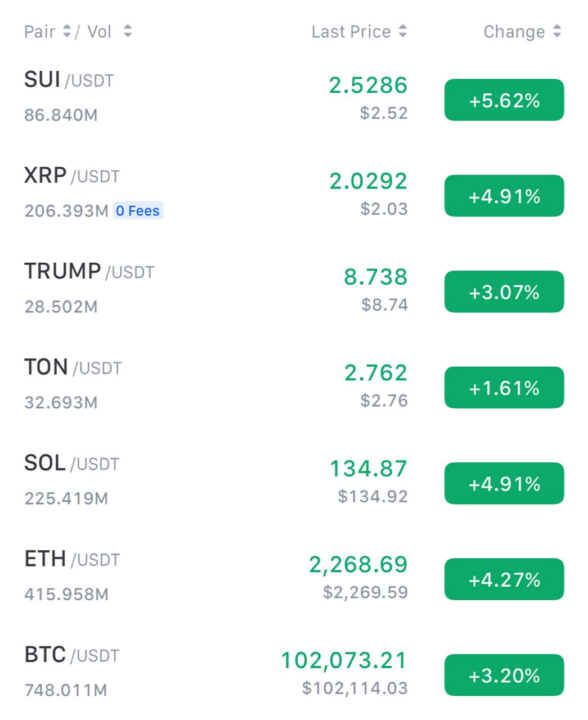
Task: Sort by Pair using arrows icon
Action: tap(66, 31)
